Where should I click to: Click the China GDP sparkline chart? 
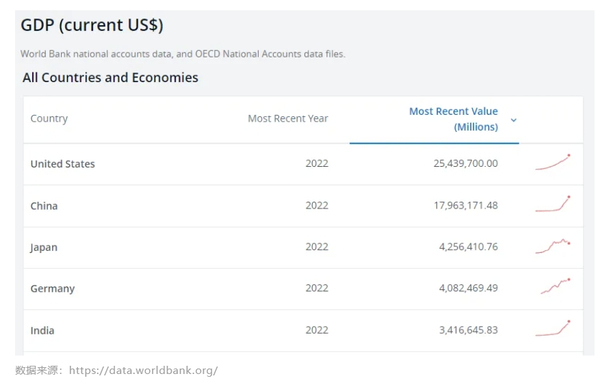coord(553,204)
